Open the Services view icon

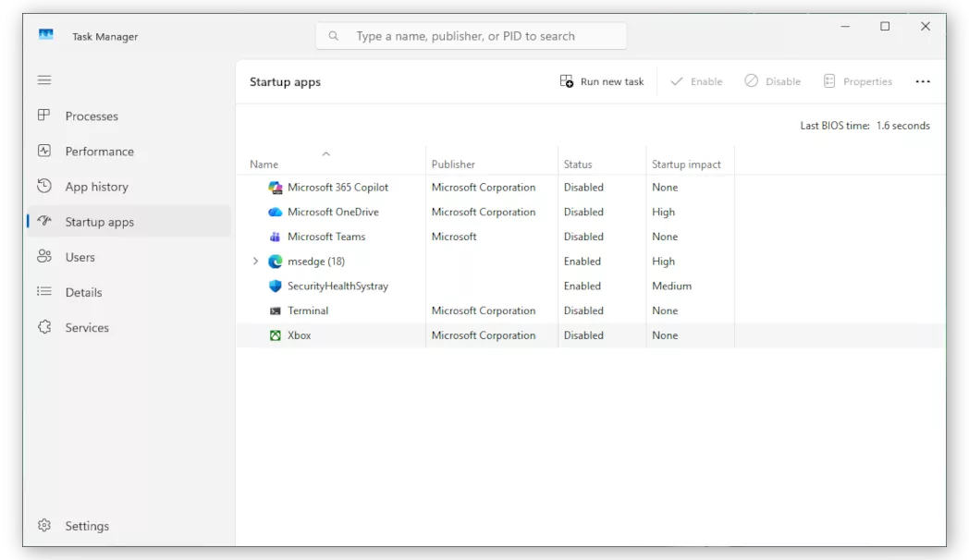coord(44,327)
